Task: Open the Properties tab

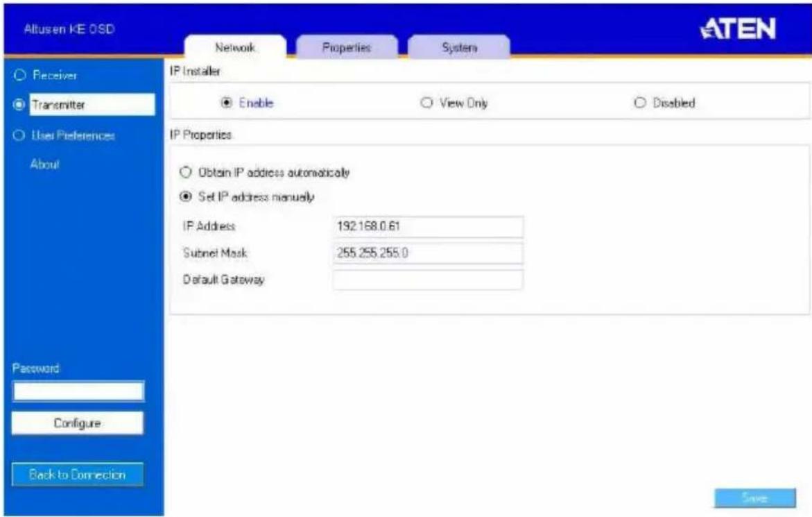Action: (347, 47)
